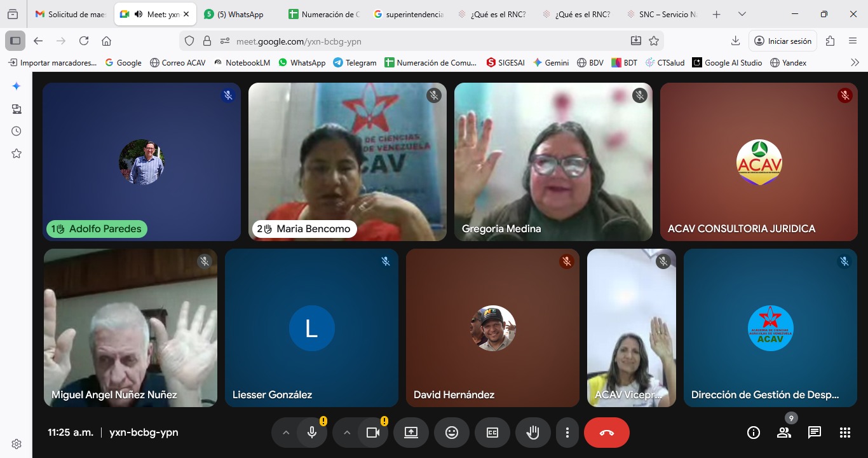
Task: Click the red leave call button
Action: point(606,433)
